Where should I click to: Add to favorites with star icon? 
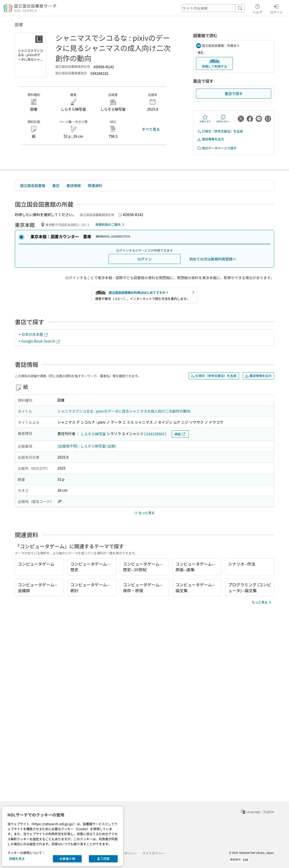click(205, 119)
